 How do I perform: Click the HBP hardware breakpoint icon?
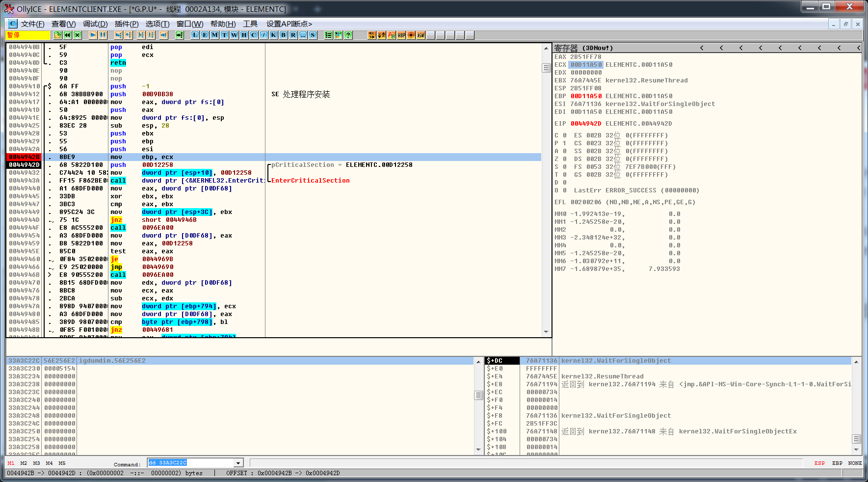[x=401, y=35]
